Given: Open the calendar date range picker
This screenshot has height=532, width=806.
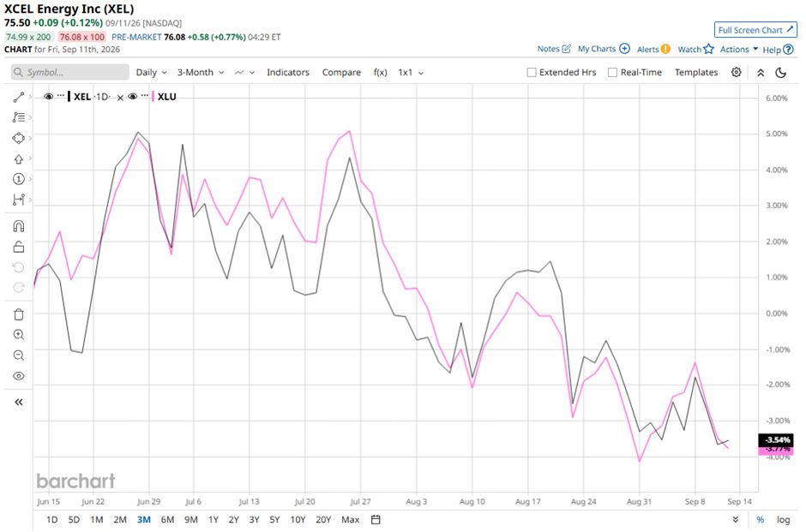Looking at the screenshot, I should click(376, 520).
